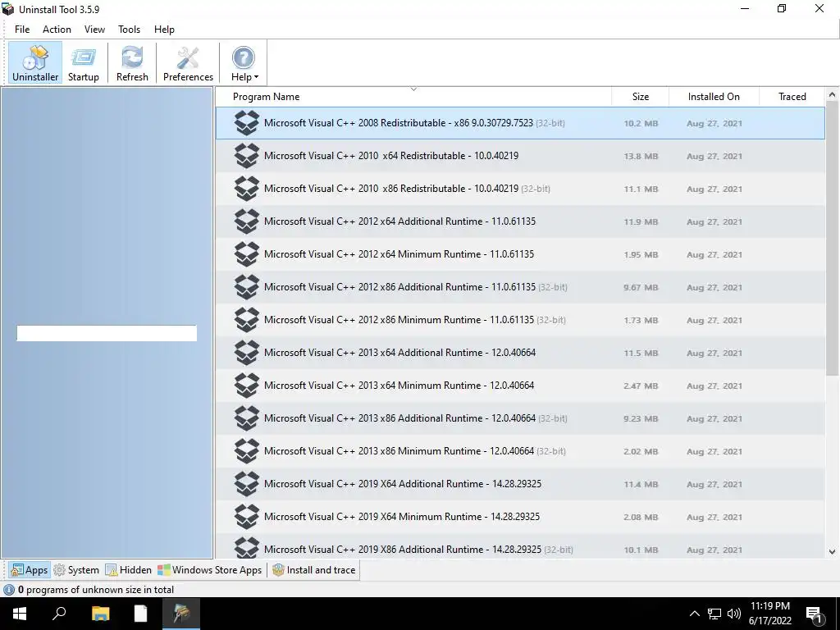Click icon of Visual C++ 2010 x86 Redistributable
This screenshot has width=840, height=630.
click(x=247, y=189)
